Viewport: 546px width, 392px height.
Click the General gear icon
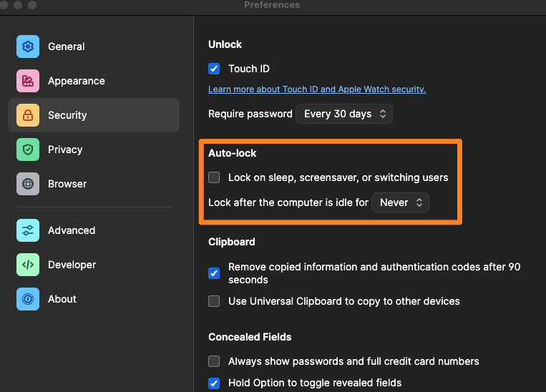[28, 46]
